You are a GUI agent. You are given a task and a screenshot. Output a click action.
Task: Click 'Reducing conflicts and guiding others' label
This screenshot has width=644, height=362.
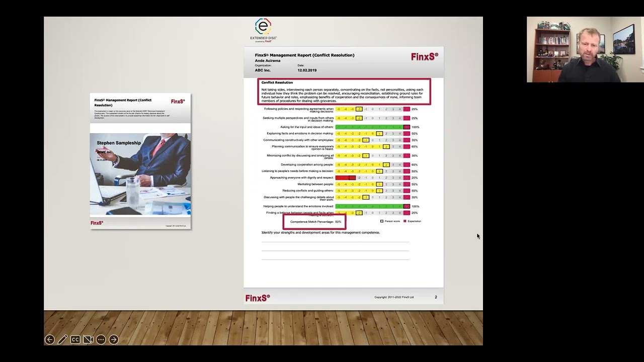point(308,191)
